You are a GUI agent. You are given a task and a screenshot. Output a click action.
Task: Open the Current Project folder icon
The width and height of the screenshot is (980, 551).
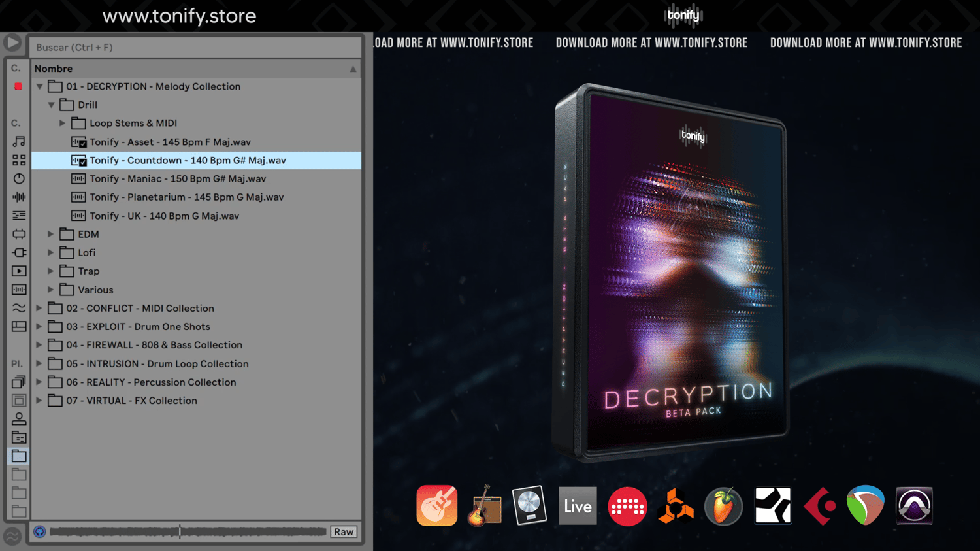click(19, 437)
